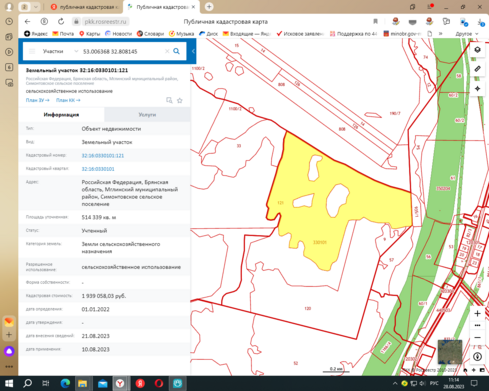Viewport: 489px width, 391px height.
Task: Open the map layers panel
Action: (477, 50)
